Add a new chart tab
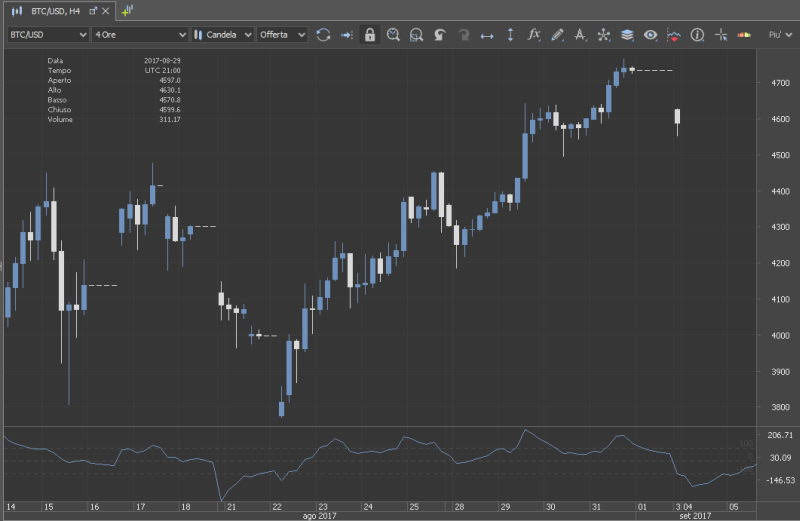800x521 pixels. tap(128, 10)
